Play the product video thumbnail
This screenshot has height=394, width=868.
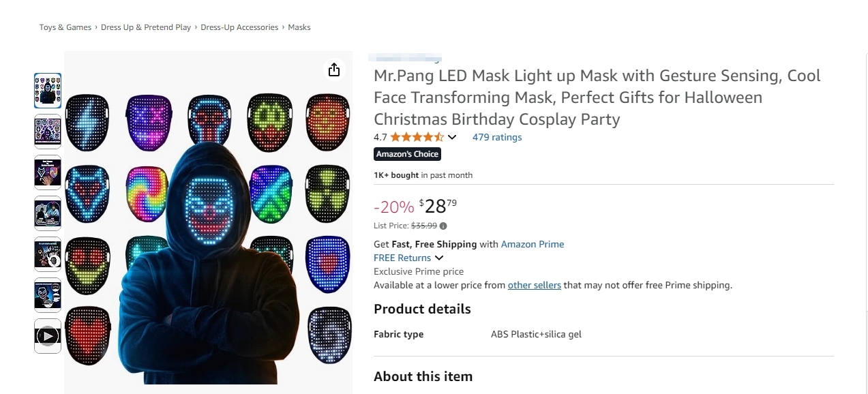point(47,335)
